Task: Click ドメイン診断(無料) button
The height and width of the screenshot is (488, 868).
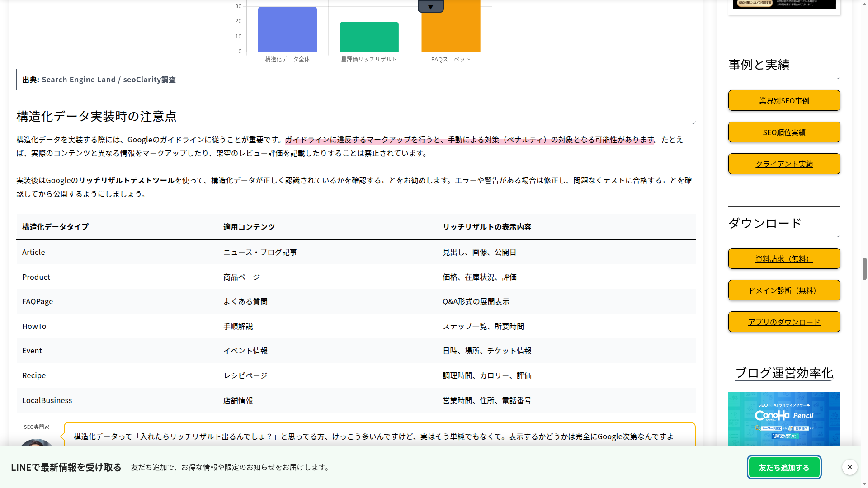Action: (784, 290)
